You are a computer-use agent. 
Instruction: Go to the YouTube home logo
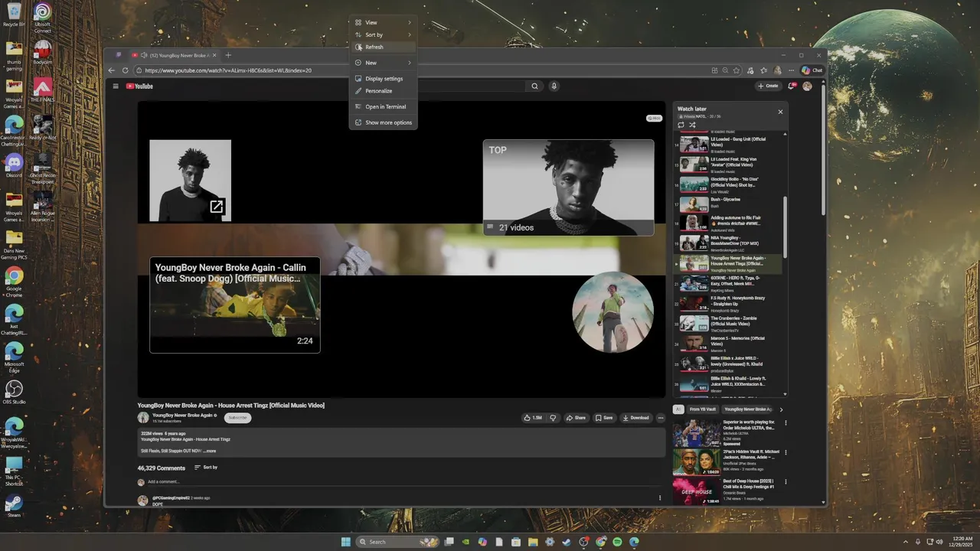tap(139, 86)
